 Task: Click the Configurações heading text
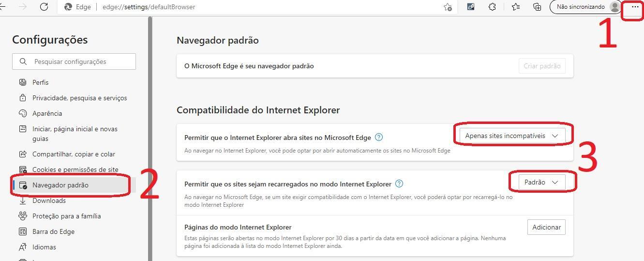[x=50, y=40]
